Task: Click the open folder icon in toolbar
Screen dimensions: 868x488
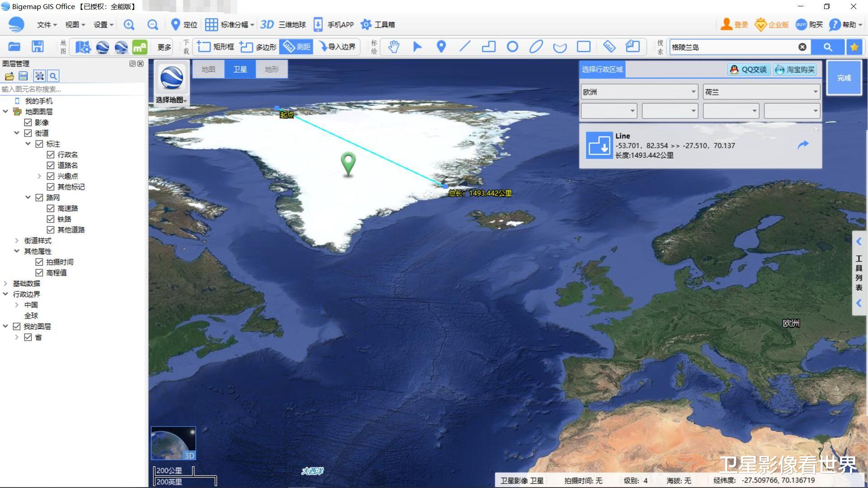Action: 14,47
